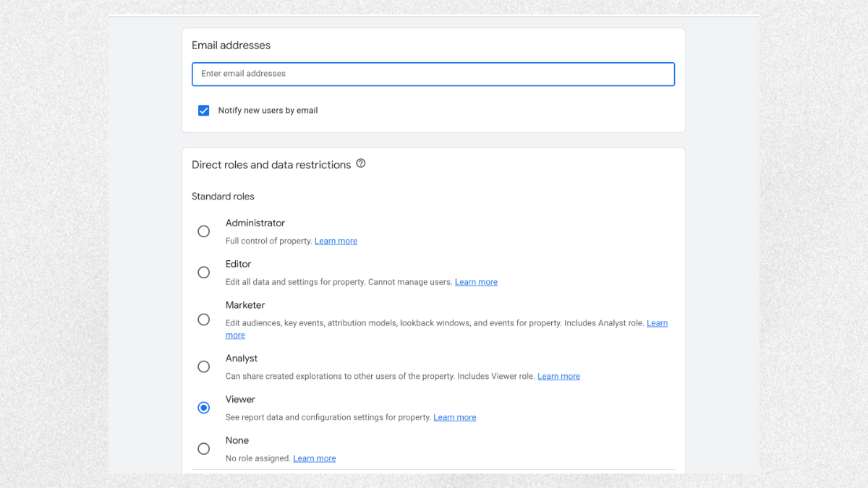Follow Learn more link for Marketer
This screenshot has height=488, width=868.
coord(657,323)
